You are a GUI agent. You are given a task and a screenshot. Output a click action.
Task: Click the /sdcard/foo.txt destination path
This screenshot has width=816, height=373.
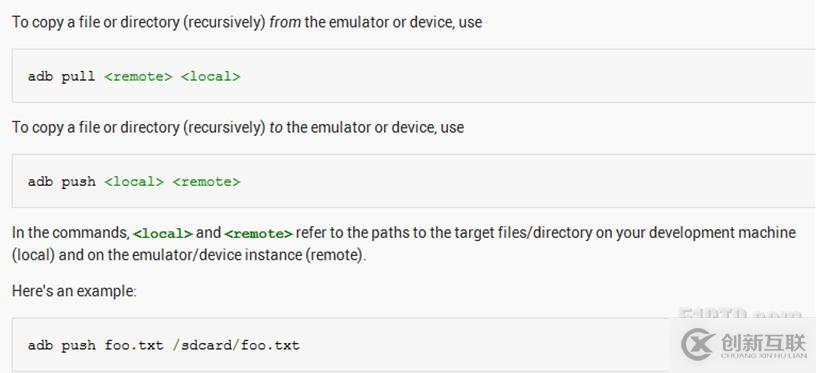coord(236,345)
